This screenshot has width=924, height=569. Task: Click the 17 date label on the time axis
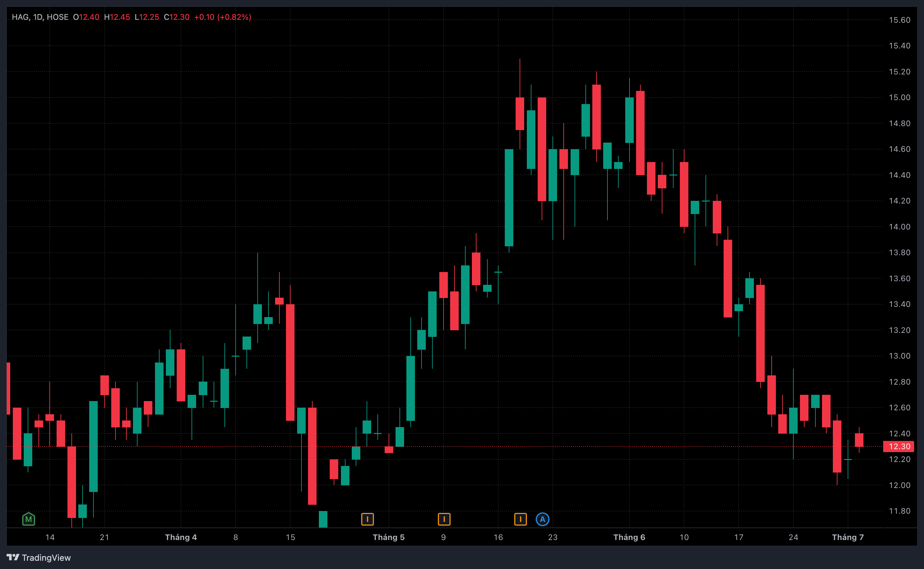pos(739,537)
